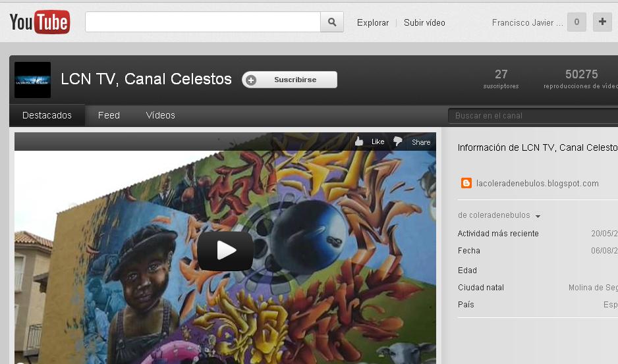Open the Subir vídeo link

[424, 23]
